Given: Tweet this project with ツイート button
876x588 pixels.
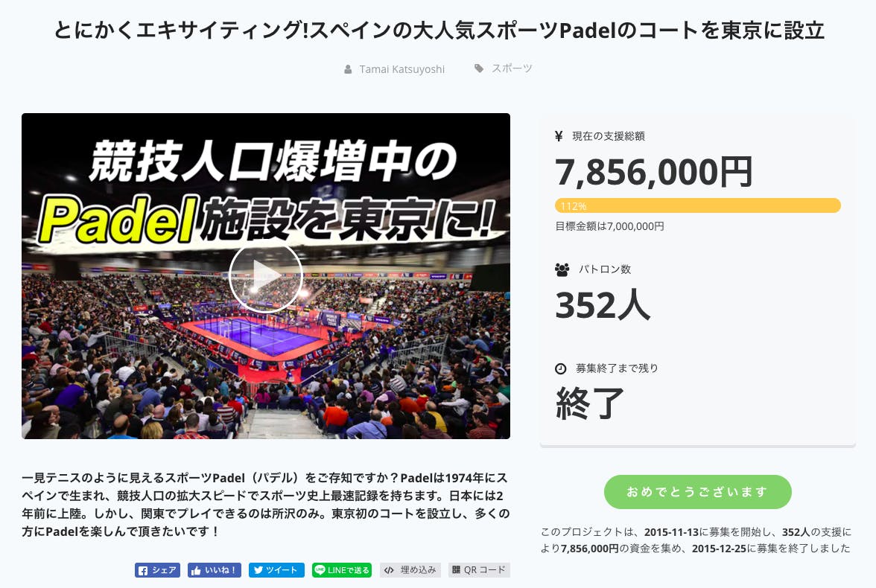Looking at the screenshot, I should point(276,571).
